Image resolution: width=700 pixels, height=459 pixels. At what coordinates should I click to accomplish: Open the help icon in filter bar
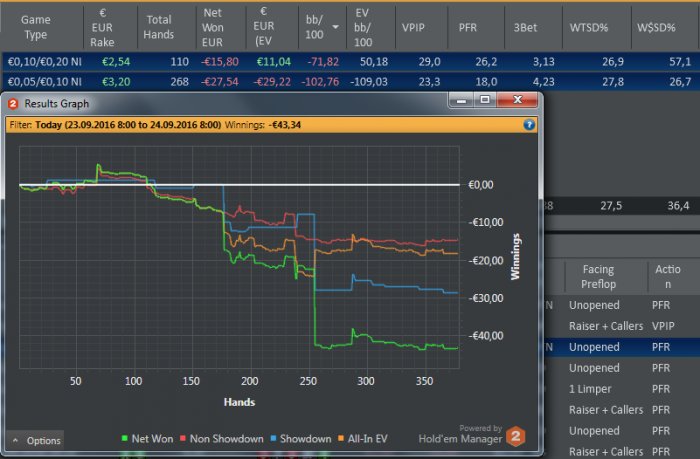529,125
